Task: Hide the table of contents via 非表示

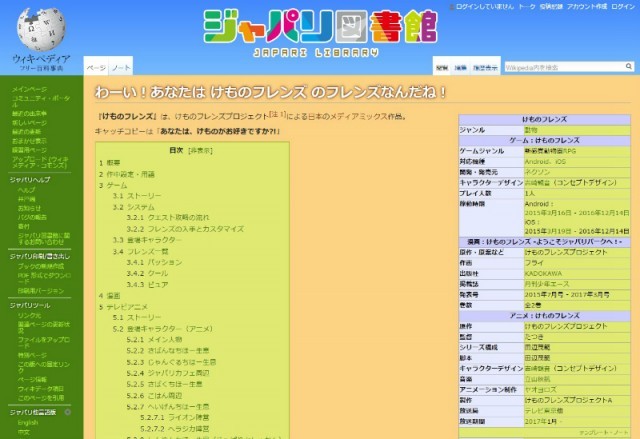Action: pyautogui.click(x=200, y=150)
